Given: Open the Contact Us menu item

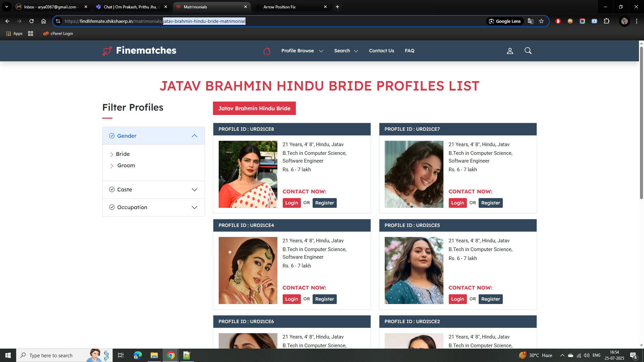Looking at the screenshot, I should tap(381, 51).
